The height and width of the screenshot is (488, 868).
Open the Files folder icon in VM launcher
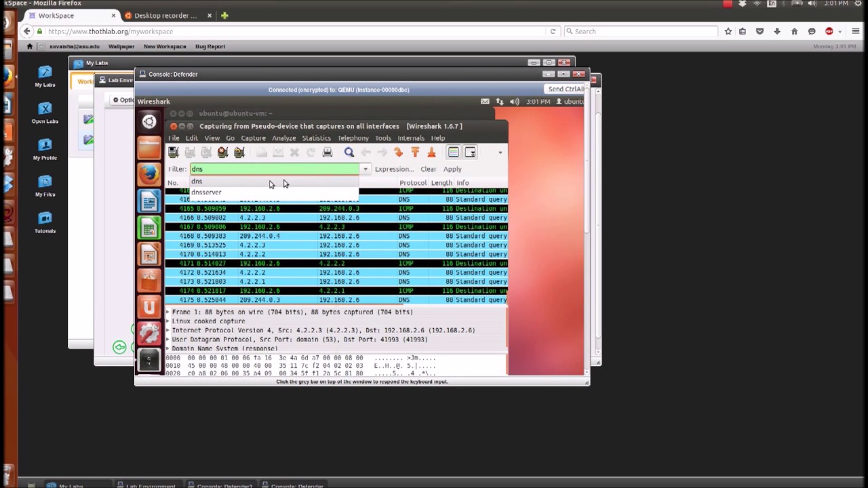(x=149, y=147)
